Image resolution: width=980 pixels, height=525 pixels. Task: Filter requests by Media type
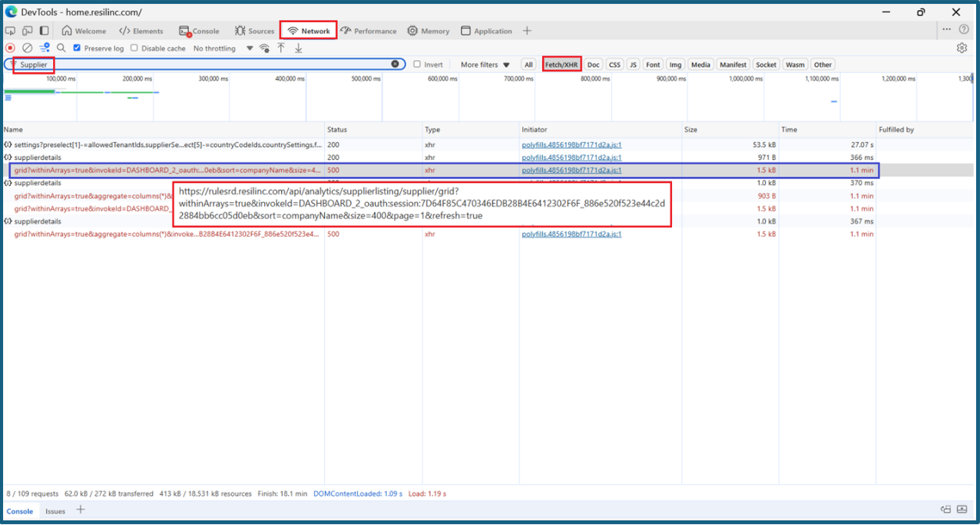(x=700, y=65)
